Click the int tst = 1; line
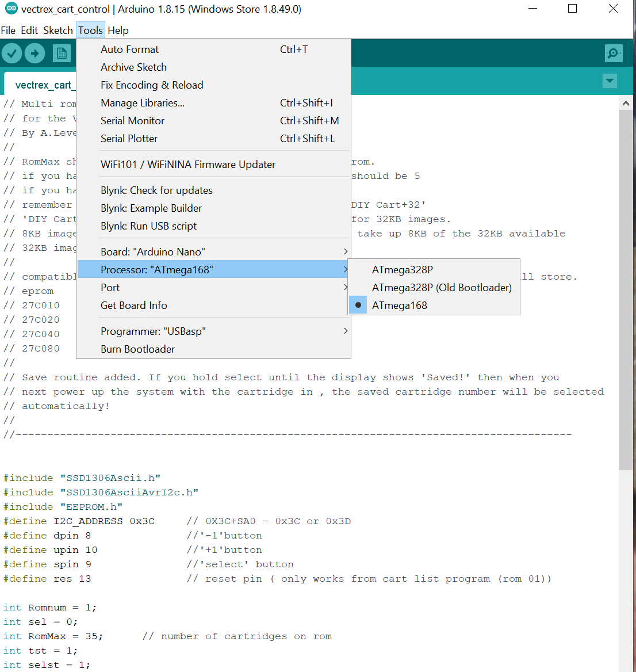Screen dimensions: 636x672 pyautogui.click(x=40, y=651)
